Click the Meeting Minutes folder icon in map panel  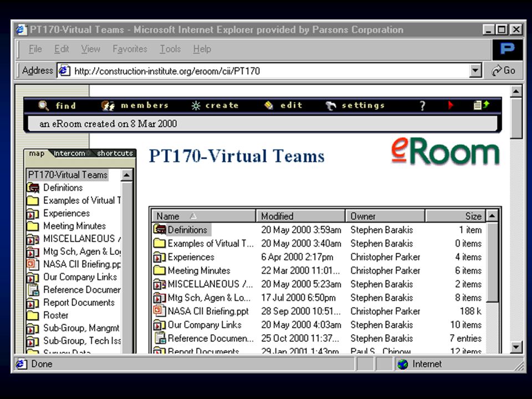click(33, 226)
